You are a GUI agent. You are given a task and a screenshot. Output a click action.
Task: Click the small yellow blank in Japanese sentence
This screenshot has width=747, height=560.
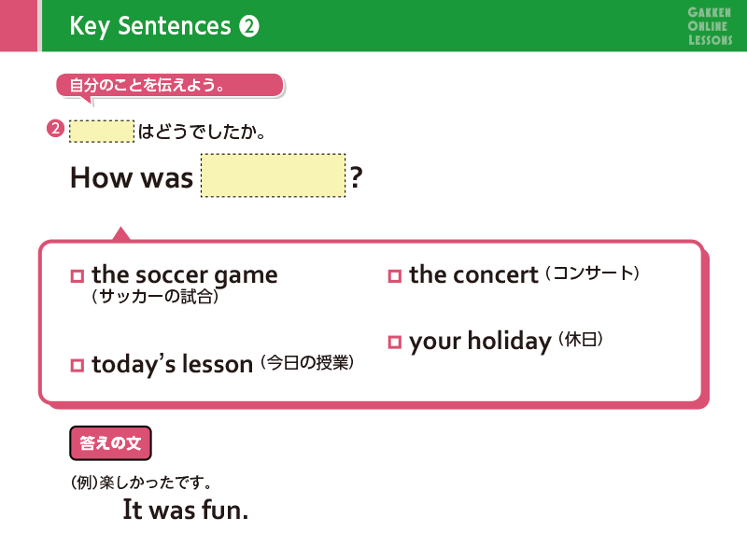pyautogui.click(x=102, y=132)
